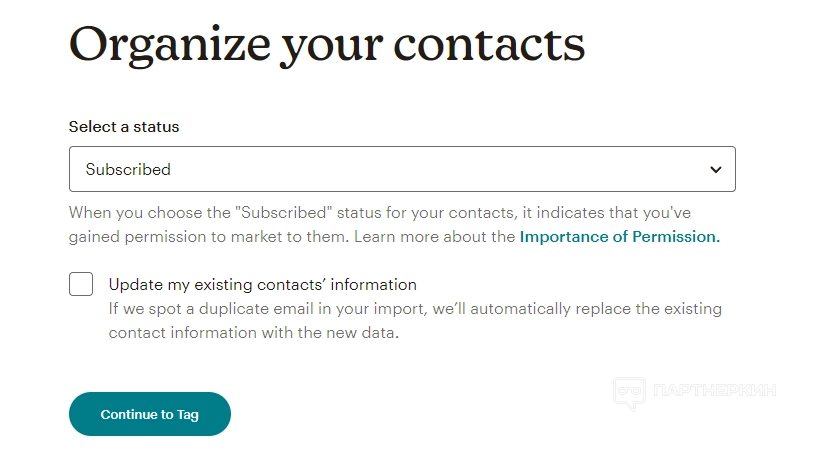Click the "Subscribed" selected value text
Screen dimensions: 827x463
128,170
